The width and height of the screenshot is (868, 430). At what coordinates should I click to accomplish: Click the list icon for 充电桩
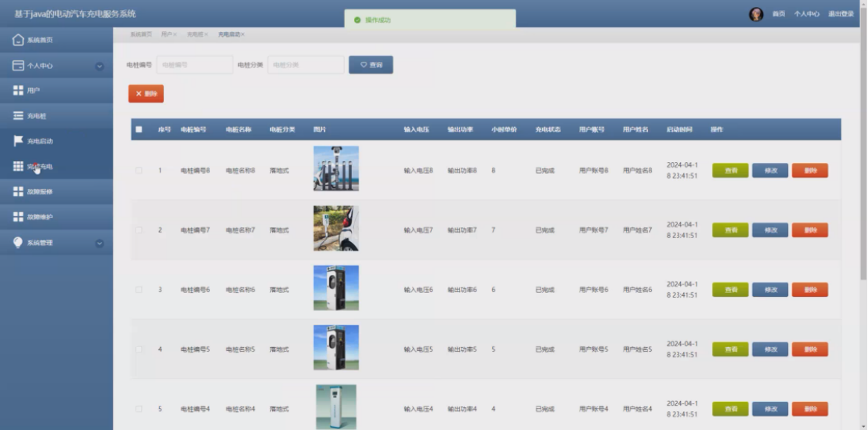tap(18, 116)
